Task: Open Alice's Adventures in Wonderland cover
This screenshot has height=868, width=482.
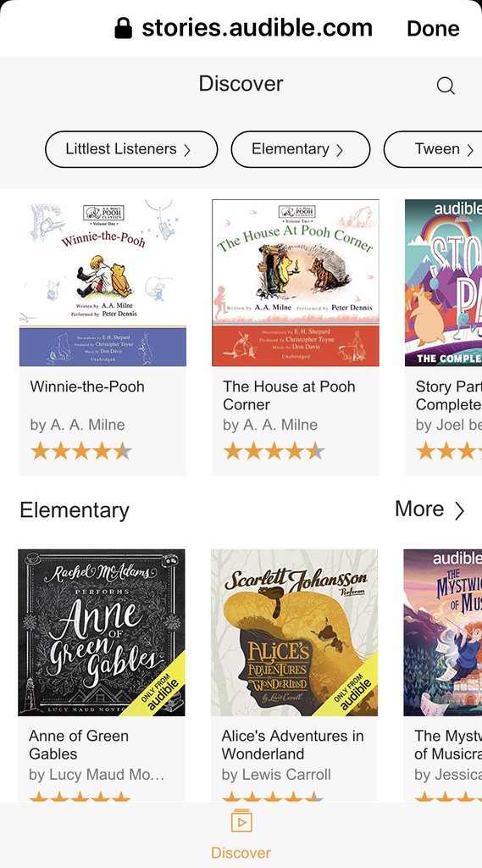Action: (x=295, y=632)
